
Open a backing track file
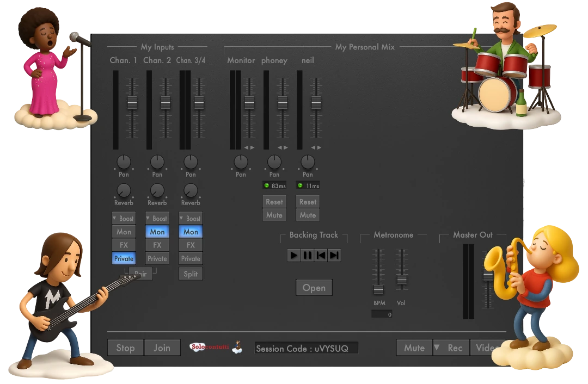[314, 288]
